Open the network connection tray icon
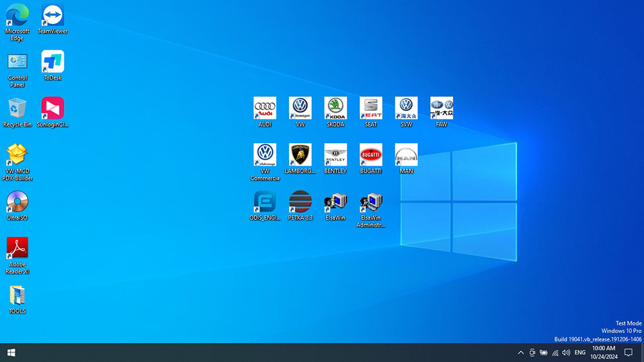The height and width of the screenshot is (362, 644). 555,352
